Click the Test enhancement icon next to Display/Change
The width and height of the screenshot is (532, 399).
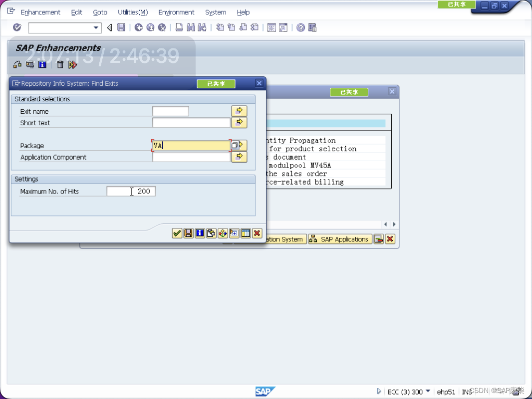pyautogui.click(x=30, y=64)
